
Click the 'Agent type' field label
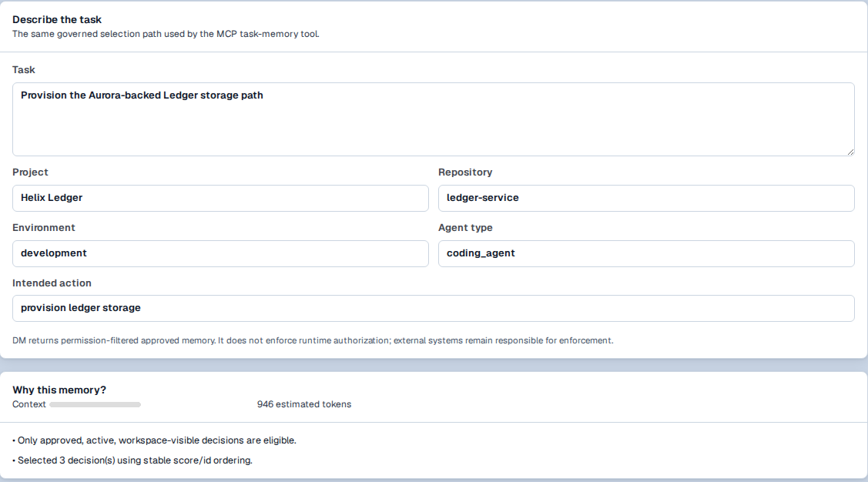pos(465,227)
